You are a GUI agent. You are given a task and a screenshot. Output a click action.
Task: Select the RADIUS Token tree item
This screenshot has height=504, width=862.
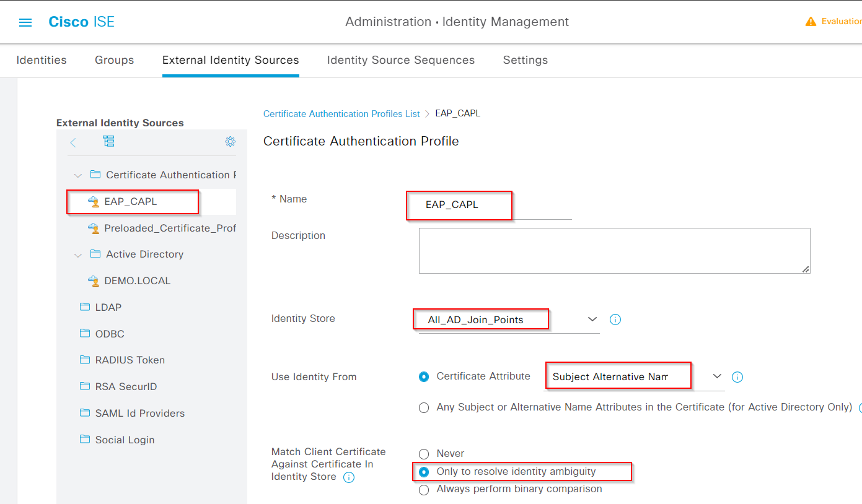click(x=130, y=360)
